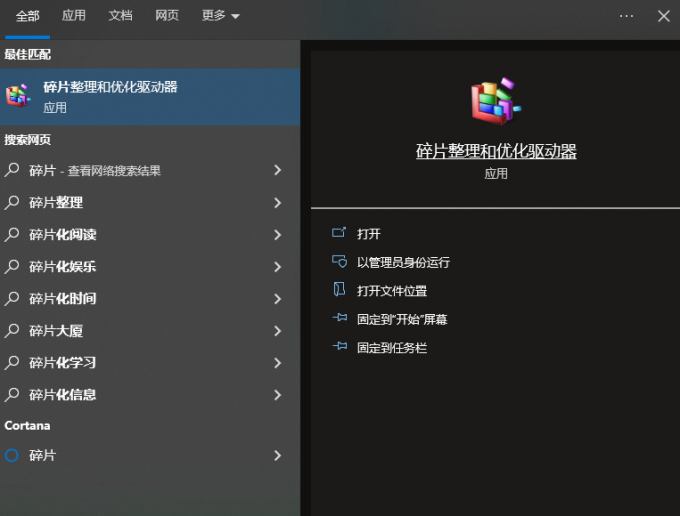Click the open icon beside 打开
Image resolution: width=680 pixels, height=516 pixels.
pos(339,233)
